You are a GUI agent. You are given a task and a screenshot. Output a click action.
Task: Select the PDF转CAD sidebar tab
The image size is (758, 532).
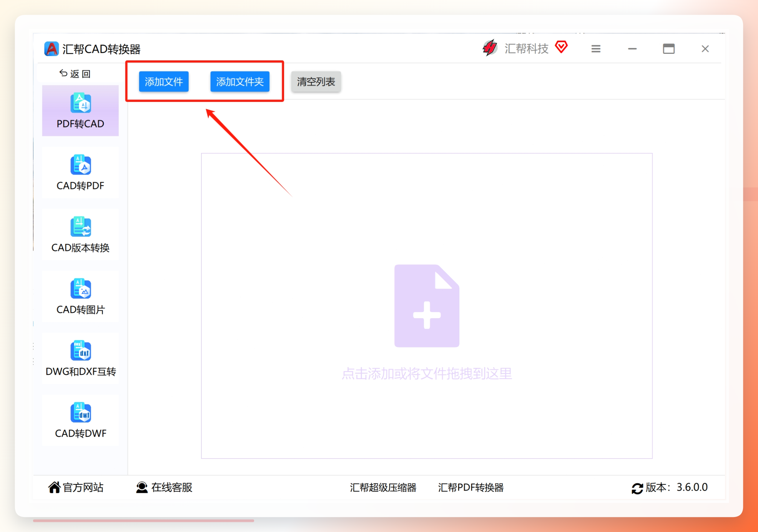tap(80, 111)
